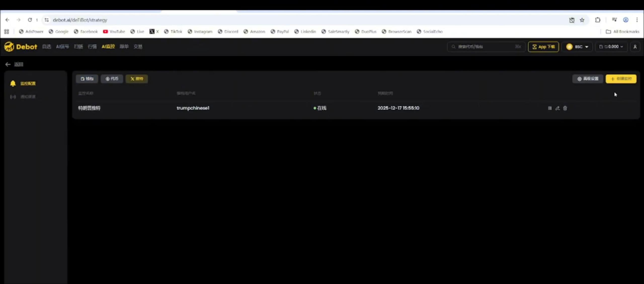Click the yellow create monitor button
This screenshot has height=284, width=644.
tap(621, 79)
